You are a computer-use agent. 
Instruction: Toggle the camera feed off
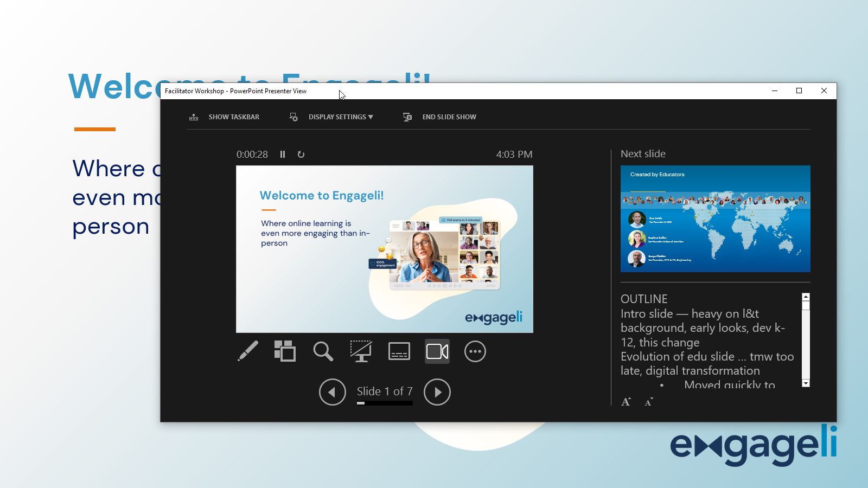tap(437, 351)
